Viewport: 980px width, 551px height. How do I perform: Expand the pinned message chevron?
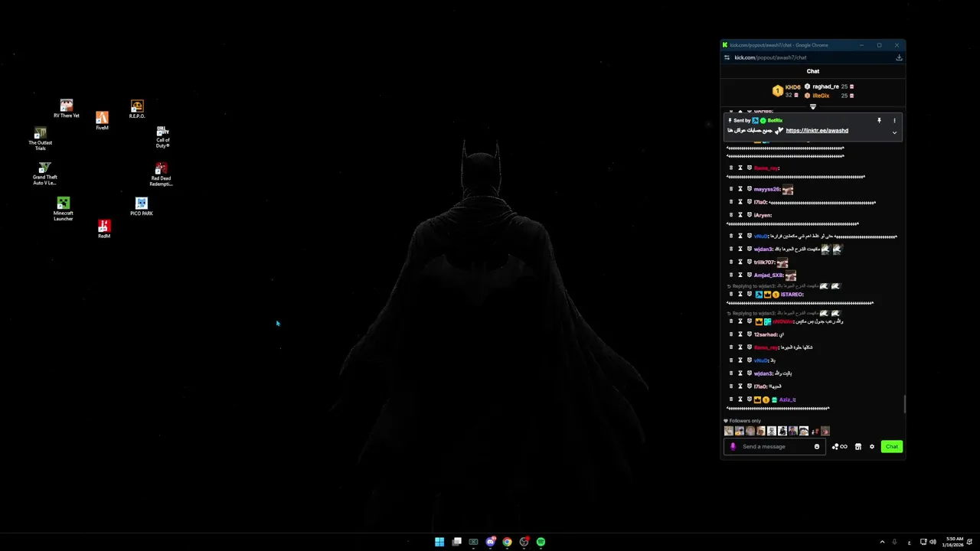(x=894, y=132)
